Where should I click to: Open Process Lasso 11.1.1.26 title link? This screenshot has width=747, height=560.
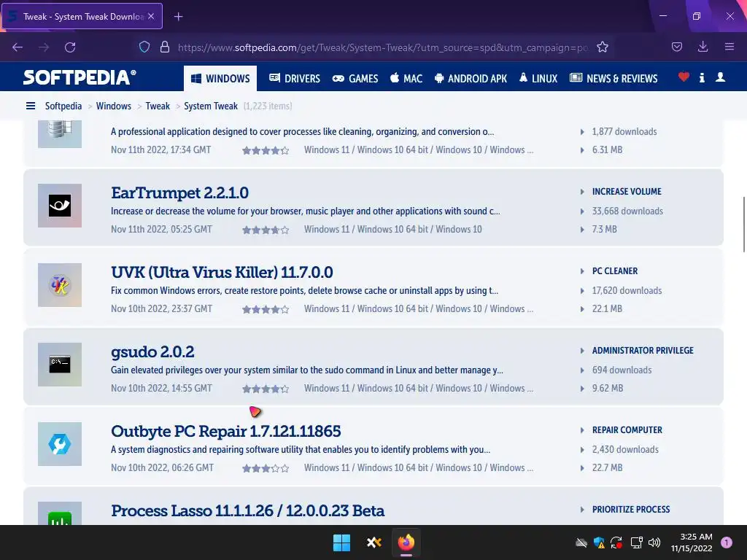click(248, 511)
